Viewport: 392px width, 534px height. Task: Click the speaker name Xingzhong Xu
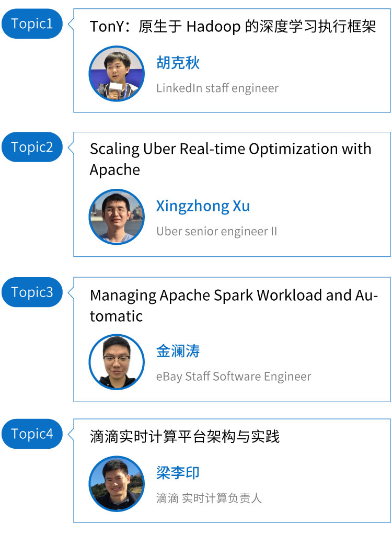[203, 206]
